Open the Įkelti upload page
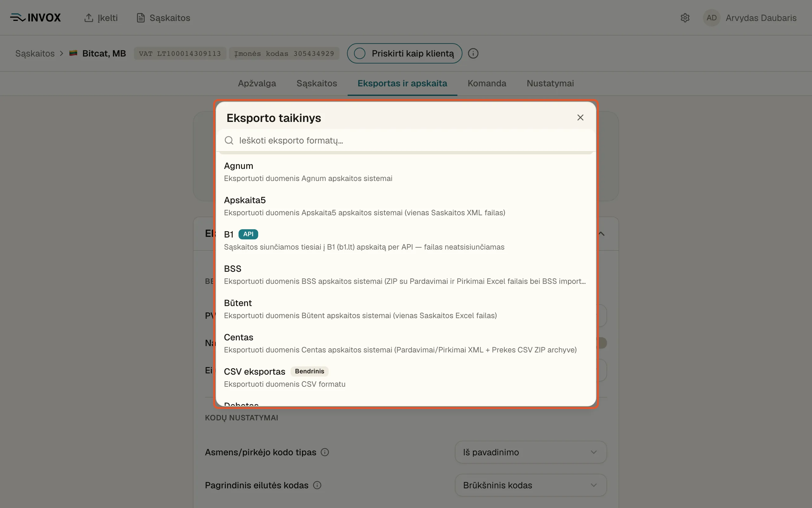Image resolution: width=812 pixels, height=508 pixels. click(101, 18)
